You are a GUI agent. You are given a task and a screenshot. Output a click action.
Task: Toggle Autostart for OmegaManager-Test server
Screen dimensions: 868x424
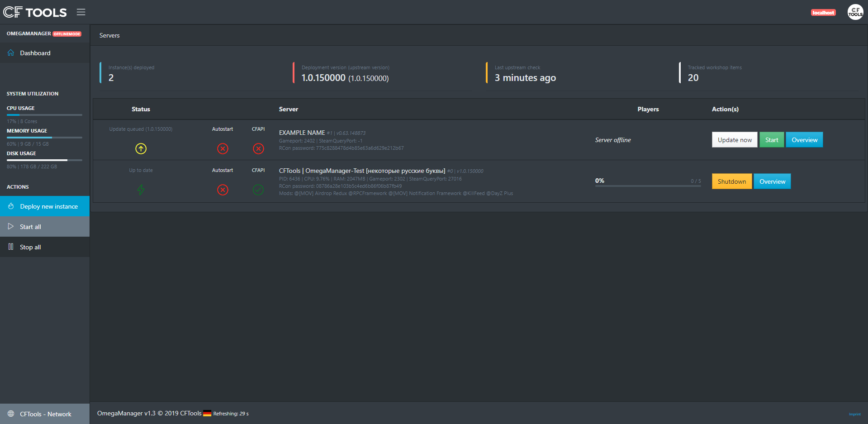[x=223, y=190]
